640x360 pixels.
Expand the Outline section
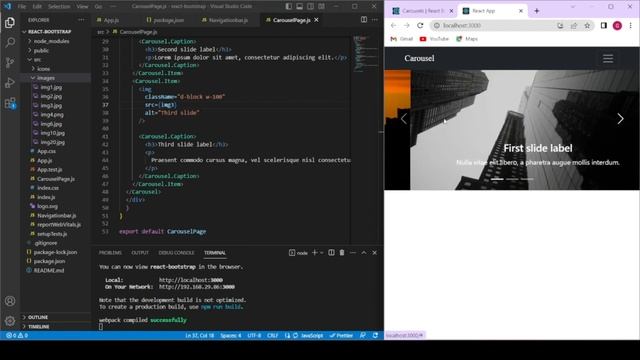coord(38,317)
